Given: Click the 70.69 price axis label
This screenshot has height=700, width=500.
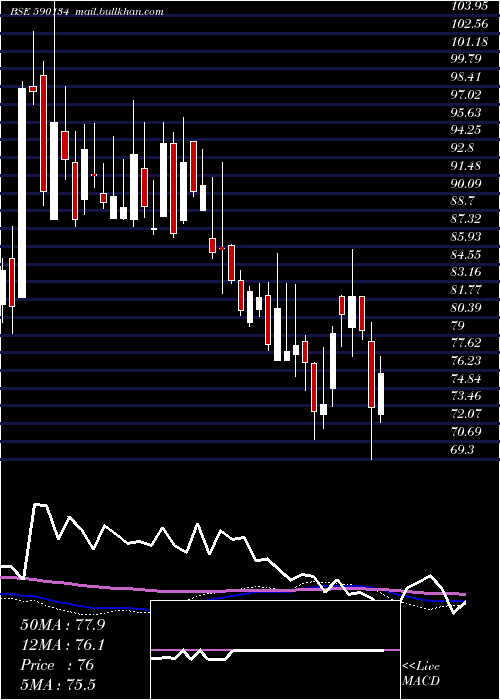Looking at the screenshot, I should click(x=467, y=432).
